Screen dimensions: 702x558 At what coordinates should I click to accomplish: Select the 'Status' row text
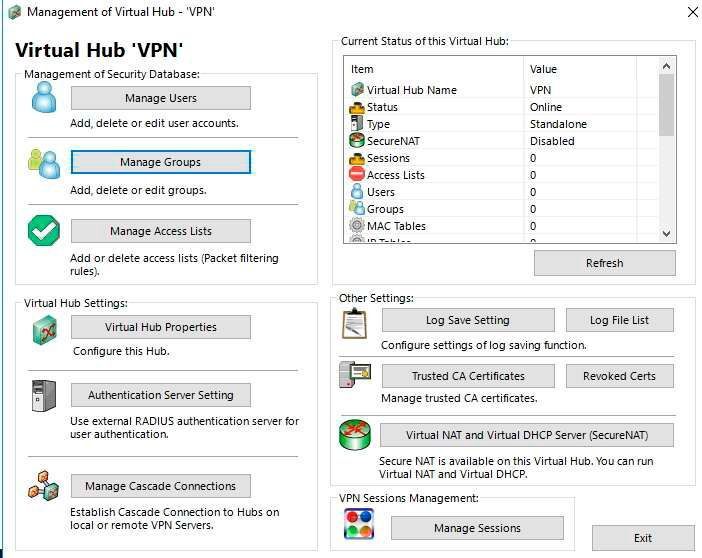tap(382, 107)
